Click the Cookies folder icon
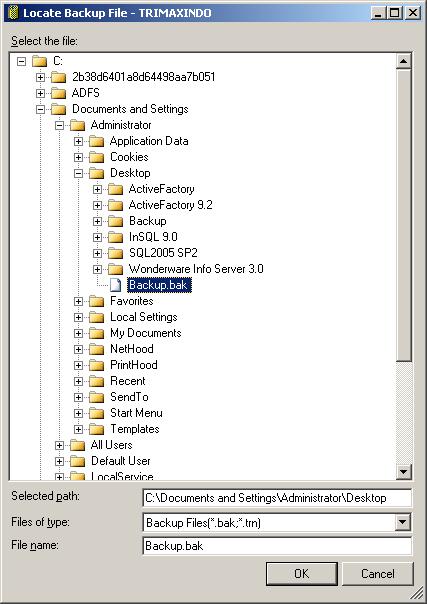427x604 pixels. point(96,157)
